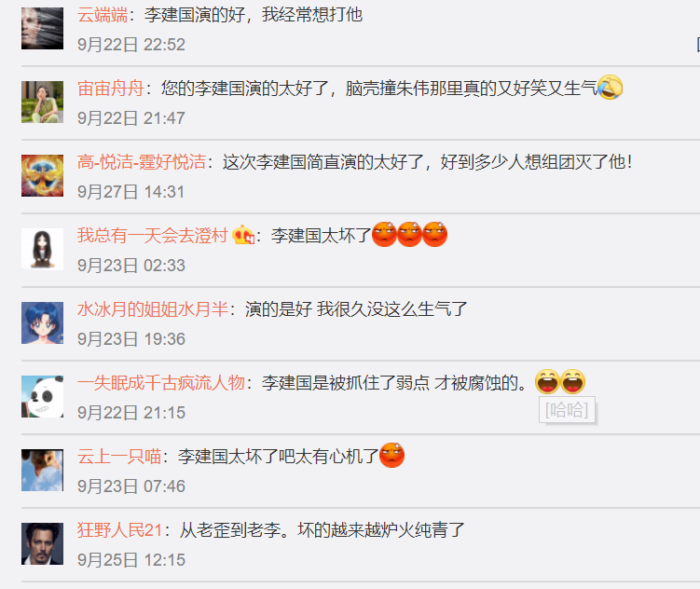Click first angry emoji after 李建国太坏了
The height and width of the screenshot is (589, 700).
[384, 234]
